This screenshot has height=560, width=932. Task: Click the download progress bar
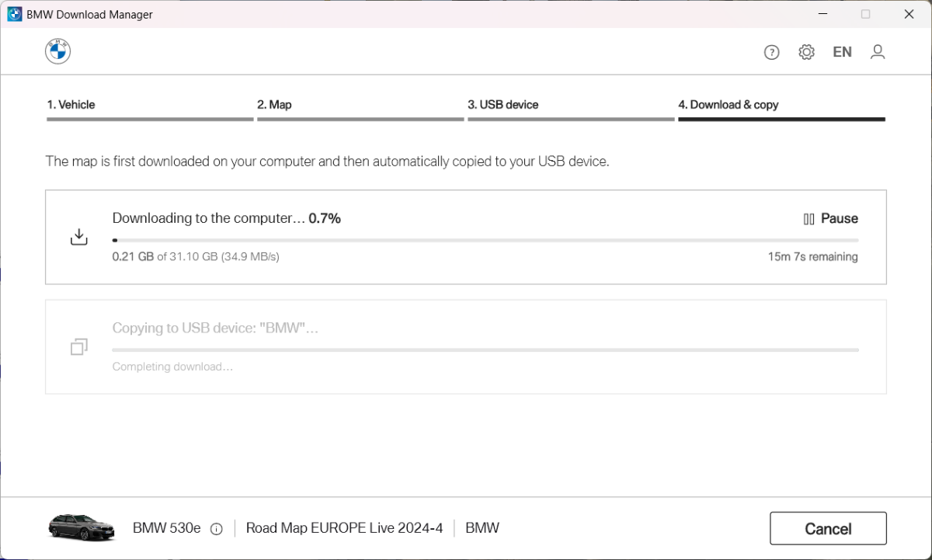coord(485,241)
